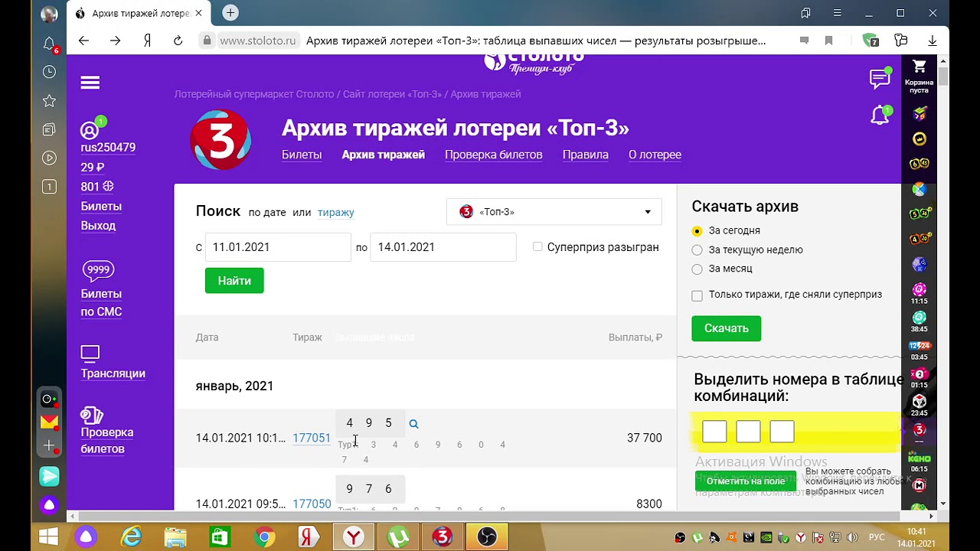980x551 pixels.
Task: Open a new browser tab with plus button
Action: pyautogui.click(x=230, y=13)
